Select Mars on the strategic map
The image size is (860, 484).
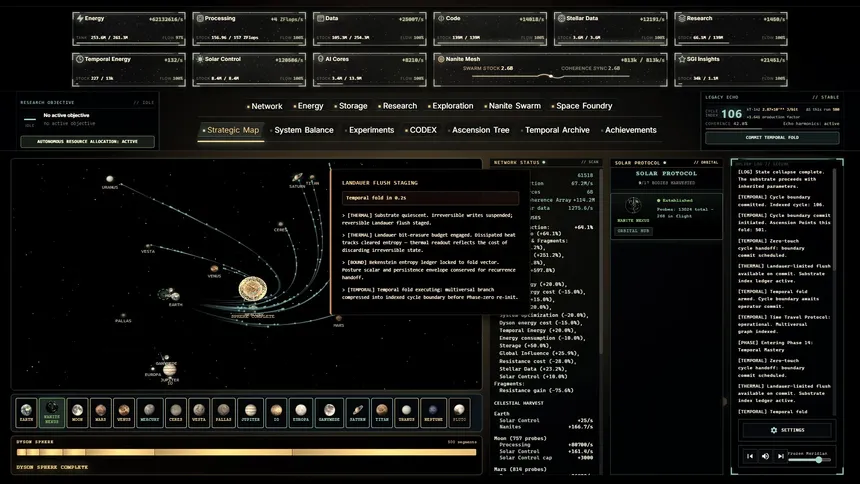[338, 318]
